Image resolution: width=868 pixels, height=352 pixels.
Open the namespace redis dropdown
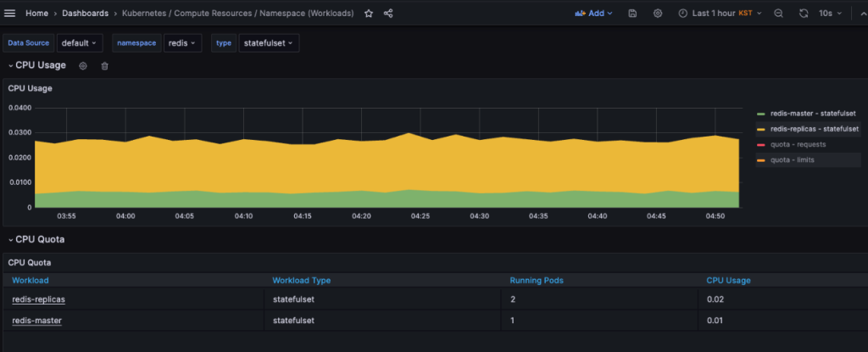click(182, 43)
